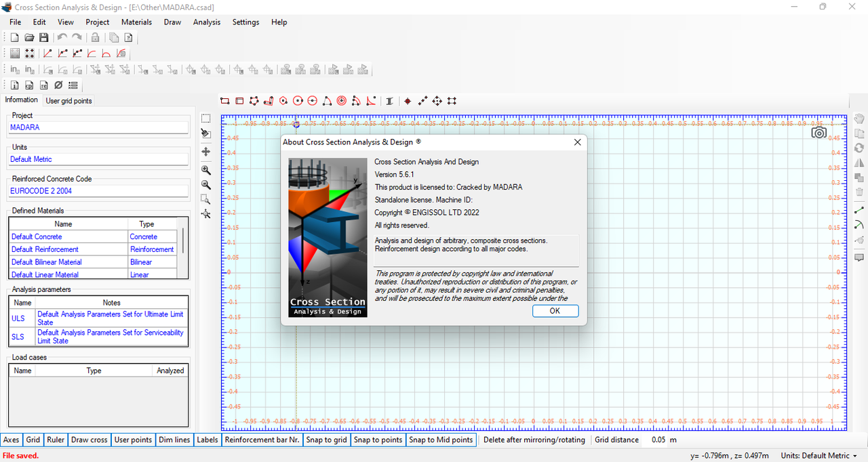The image size is (868, 462).
Task: Open the Settings menu
Action: click(x=245, y=22)
